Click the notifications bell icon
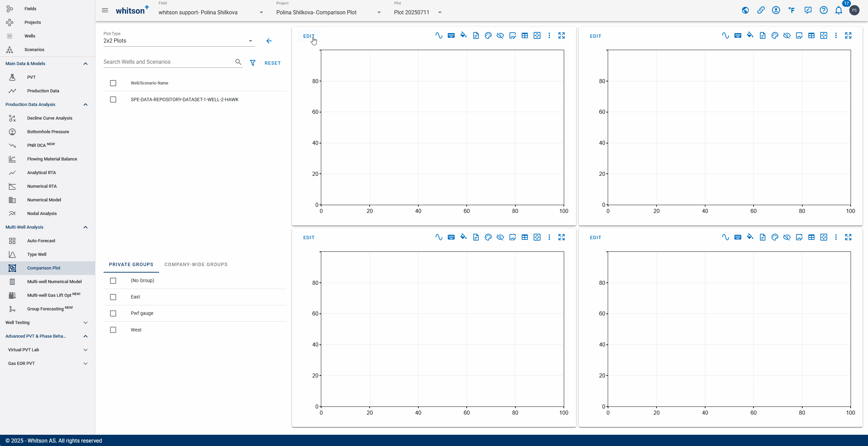The height and width of the screenshot is (446, 868). [x=839, y=10]
